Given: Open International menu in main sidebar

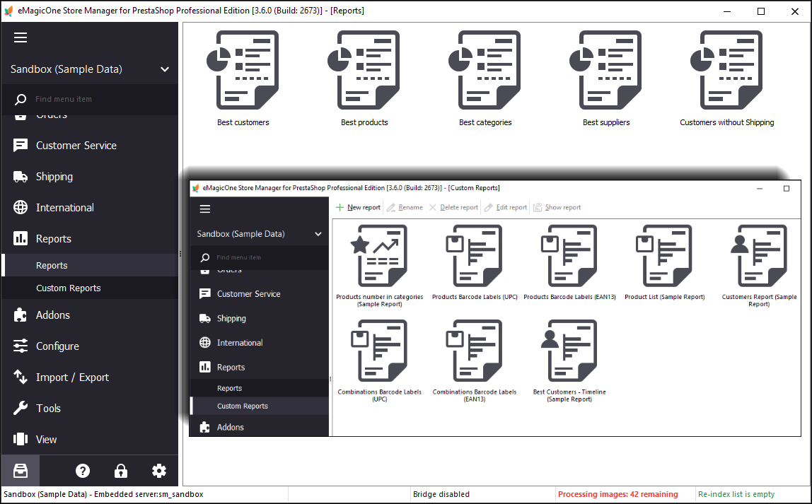Looking at the screenshot, I should pyautogui.click(x=90, y=208).
